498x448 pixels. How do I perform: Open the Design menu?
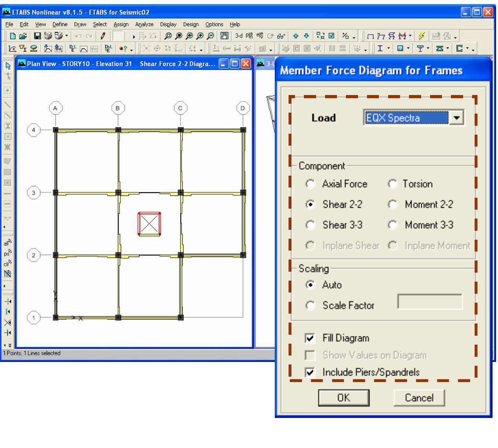191,24
